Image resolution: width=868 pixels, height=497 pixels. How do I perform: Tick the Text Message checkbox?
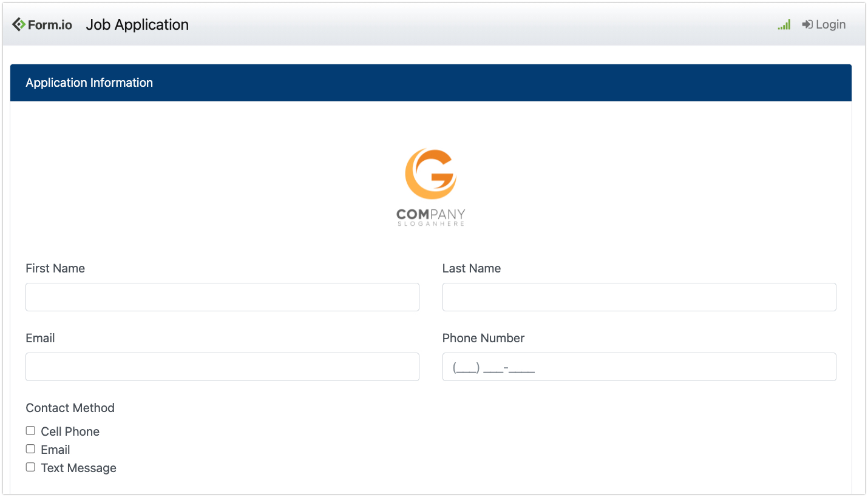tap(30, 467)
